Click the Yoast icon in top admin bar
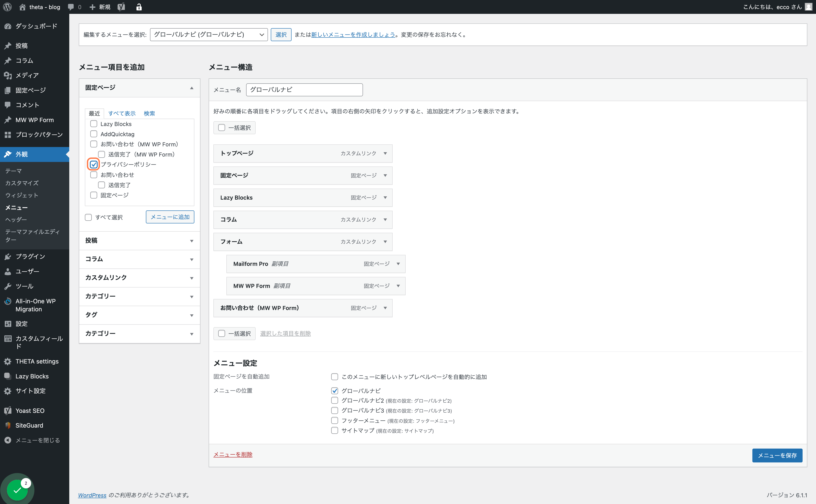Screen dimensions: 816x504 coord(121,7)
